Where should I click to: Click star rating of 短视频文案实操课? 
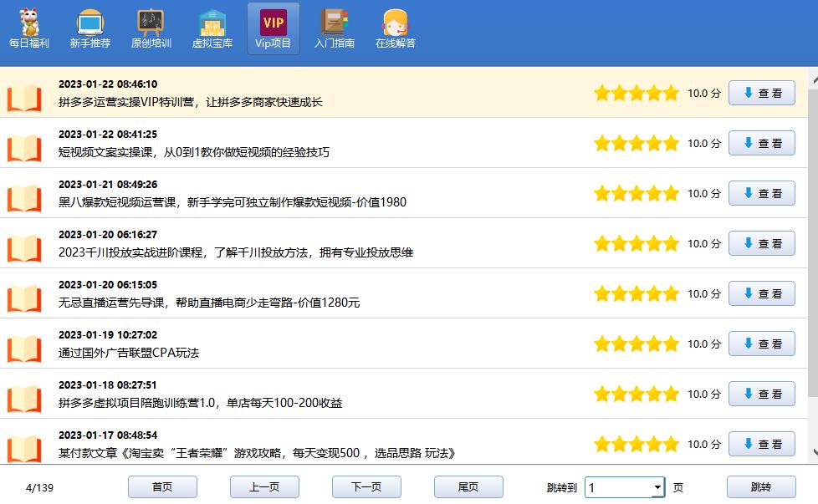(637, 143)
